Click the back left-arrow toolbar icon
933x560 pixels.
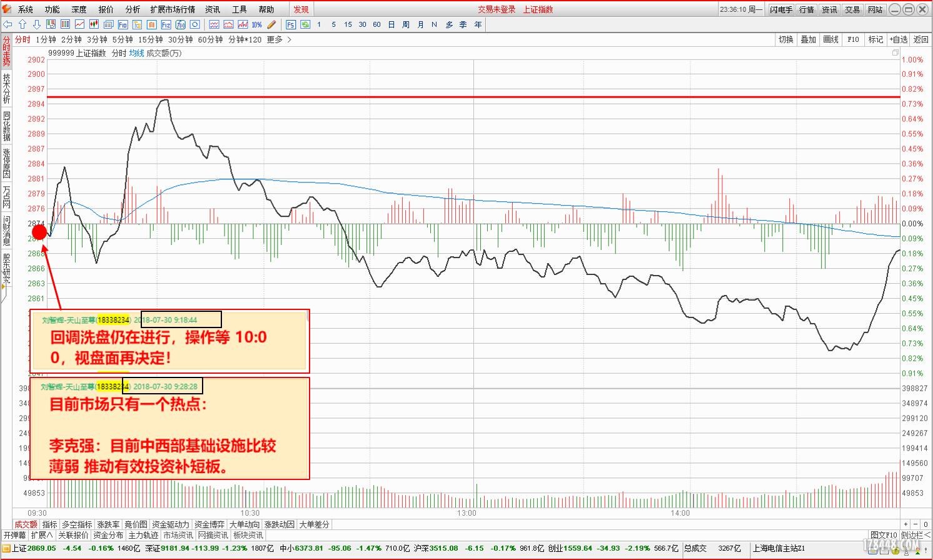pos(8,24)
